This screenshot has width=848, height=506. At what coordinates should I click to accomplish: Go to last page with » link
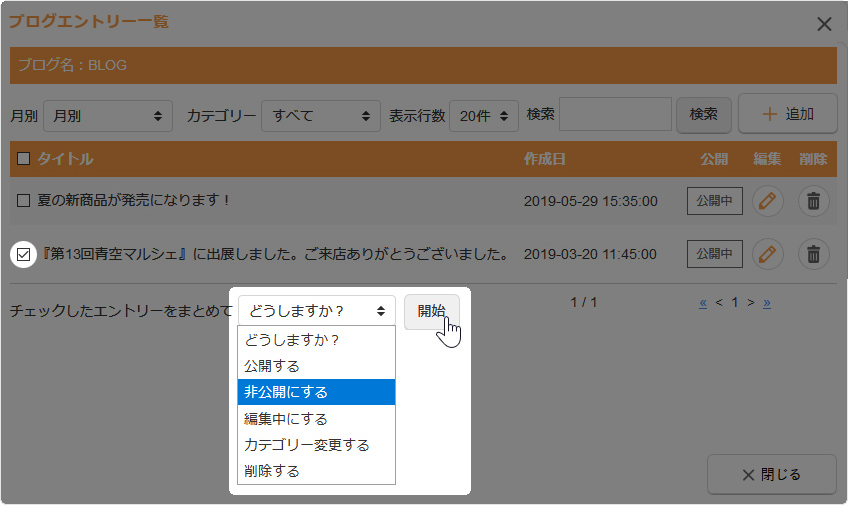pos(767,303)
